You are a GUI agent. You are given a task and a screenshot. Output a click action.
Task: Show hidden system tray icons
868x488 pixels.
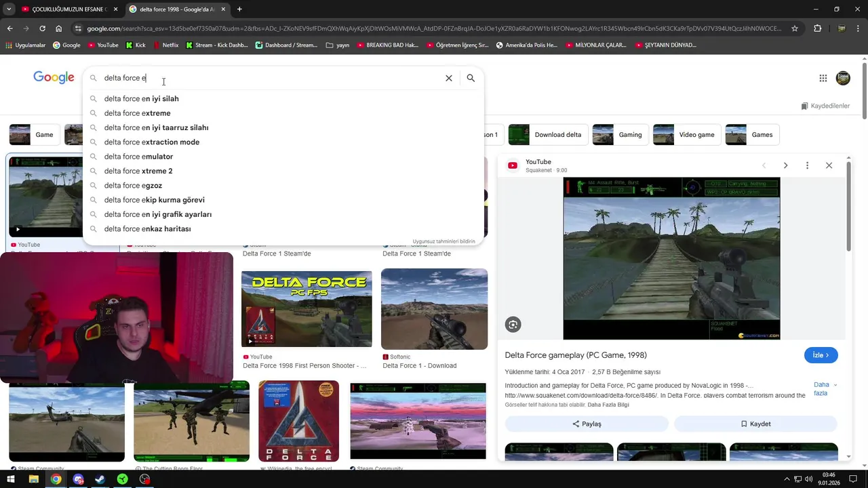(x=787, y=479)
